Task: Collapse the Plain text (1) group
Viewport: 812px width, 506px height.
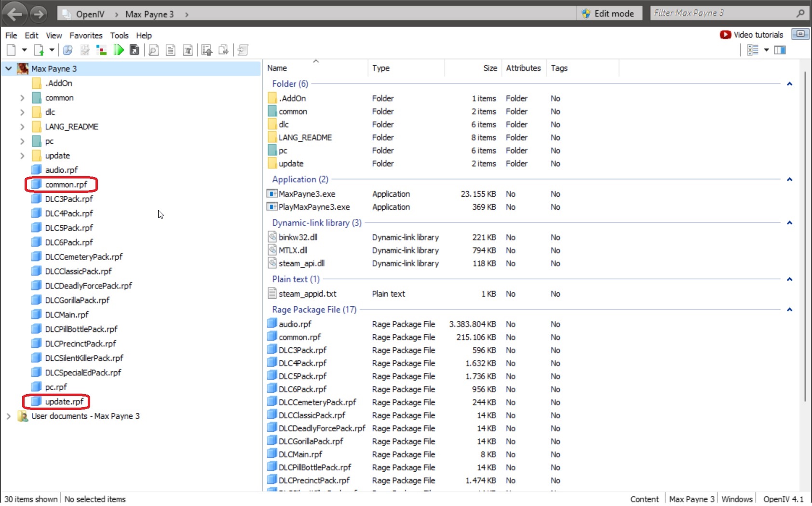Action: pyautogui.click(x=789, y=279)
